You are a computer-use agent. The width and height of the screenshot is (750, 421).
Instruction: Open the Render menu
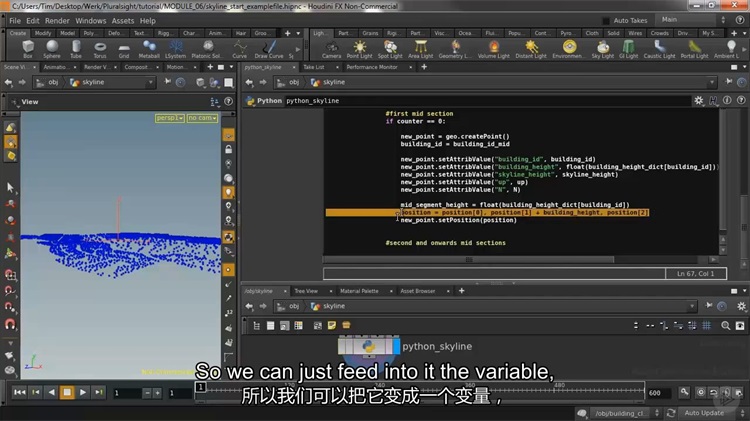point(57,21)
